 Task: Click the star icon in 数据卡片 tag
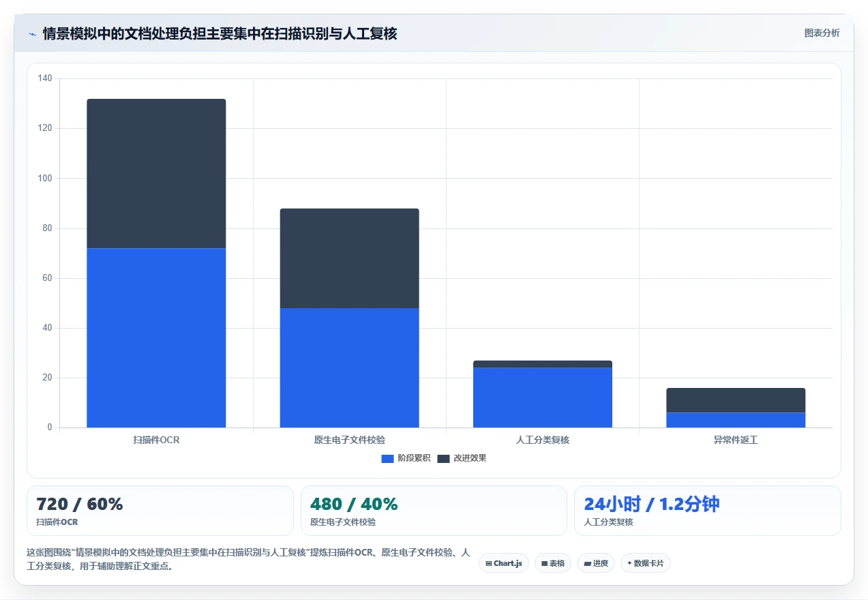629,563
